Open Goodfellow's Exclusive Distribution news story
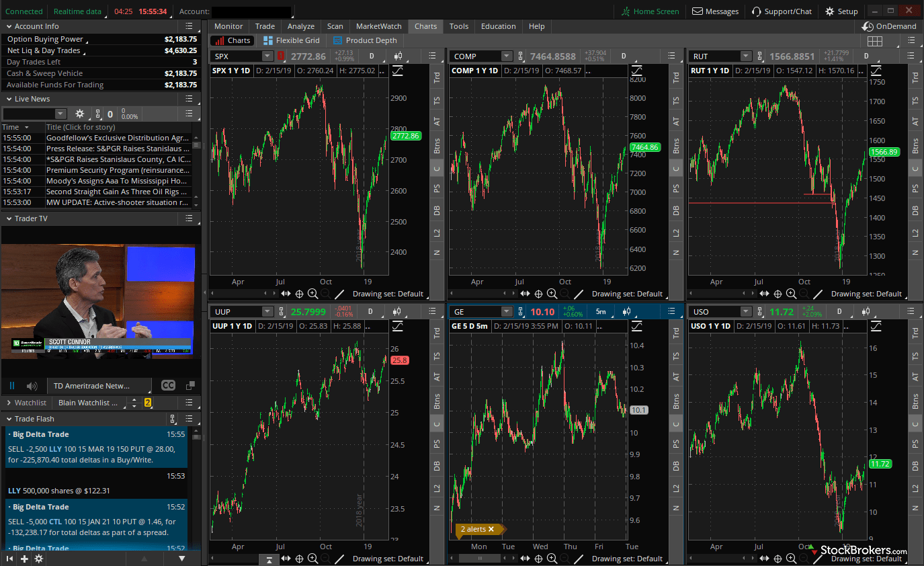Viewport: 924px width, 566px height. (x=118, y=138)
